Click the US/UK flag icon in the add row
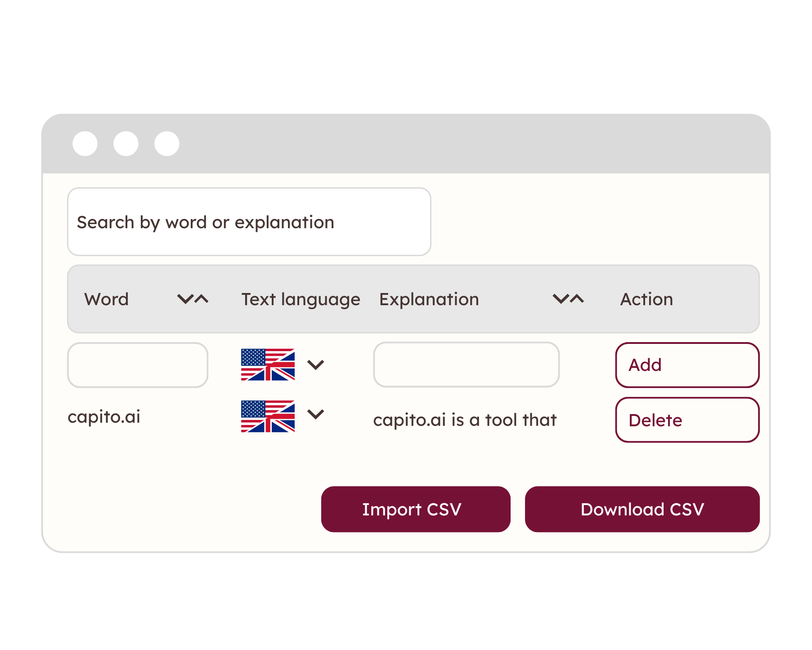Screen dimensions: 812x650 point(267,365)
